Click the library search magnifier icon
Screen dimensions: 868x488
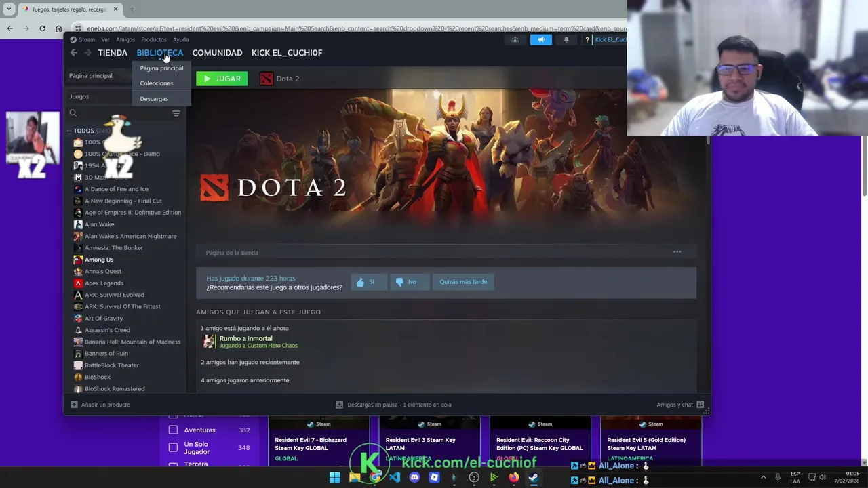[x=73, y=113]
